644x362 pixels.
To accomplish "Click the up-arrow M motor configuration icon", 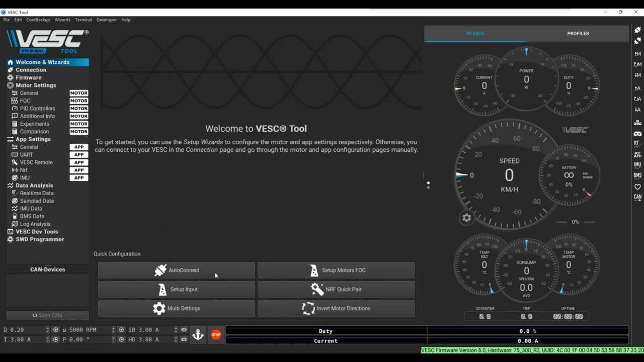I will [x=637, y=54].
